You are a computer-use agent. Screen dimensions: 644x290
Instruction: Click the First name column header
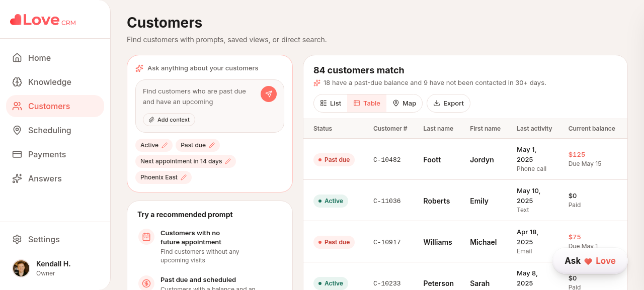tap(485, 129)
